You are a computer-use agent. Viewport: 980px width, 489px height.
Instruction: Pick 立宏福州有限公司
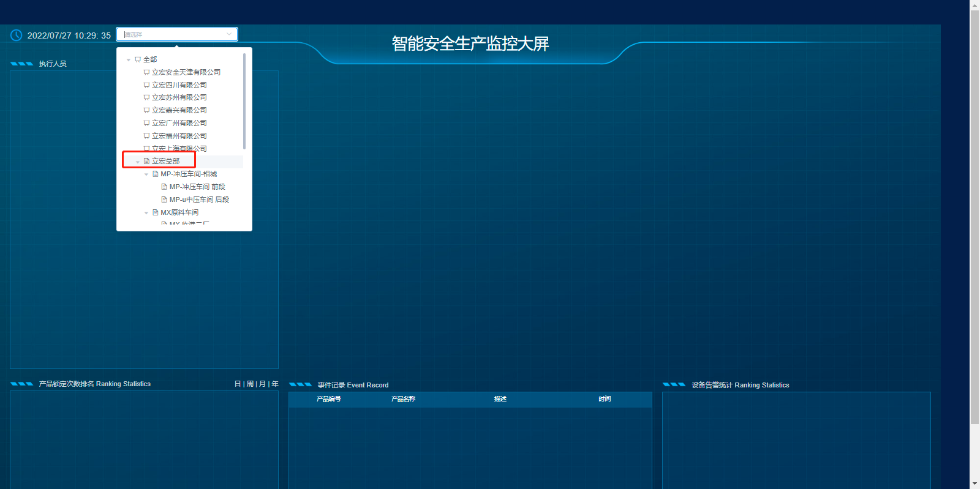179,136
